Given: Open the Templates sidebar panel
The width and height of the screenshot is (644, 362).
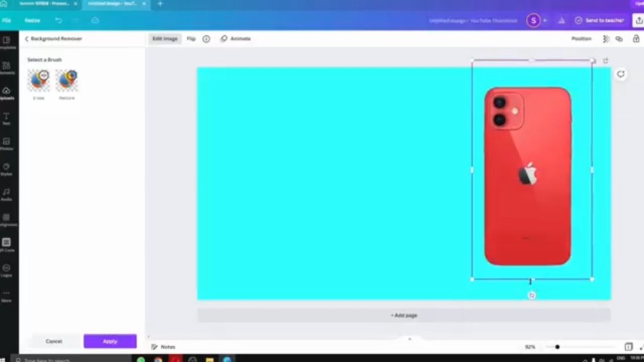Looking at the screenshot, I should click(x=6, y=43).
